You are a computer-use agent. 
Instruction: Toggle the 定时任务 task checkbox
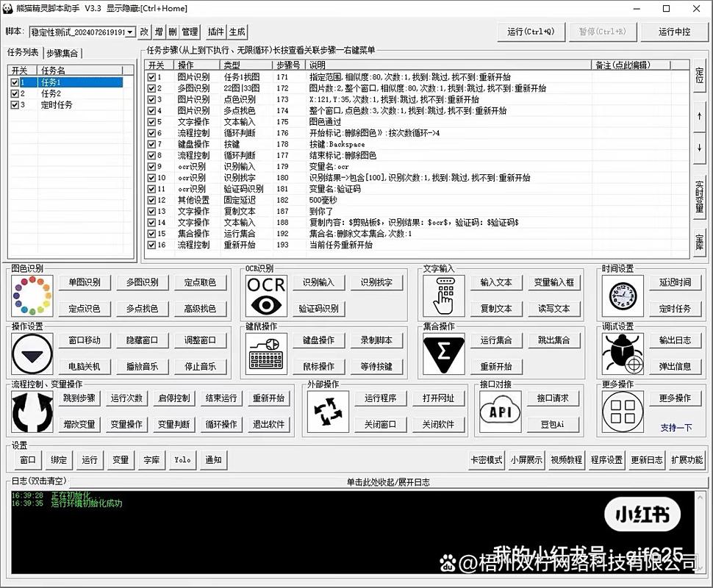(15, 105)
